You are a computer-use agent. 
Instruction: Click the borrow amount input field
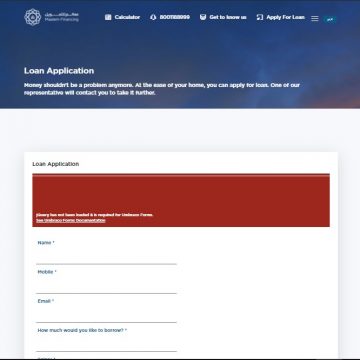click(x=106, y=344)
